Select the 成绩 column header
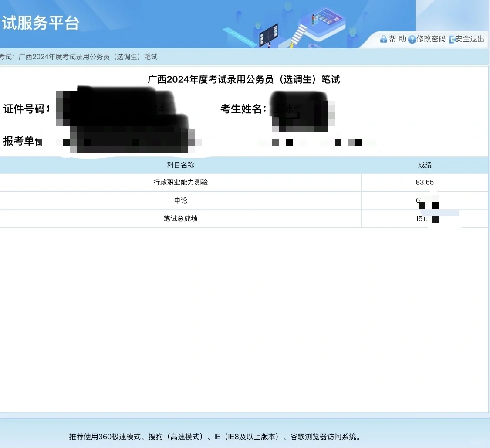Viewport: 490px width, 448px height. 425,165
